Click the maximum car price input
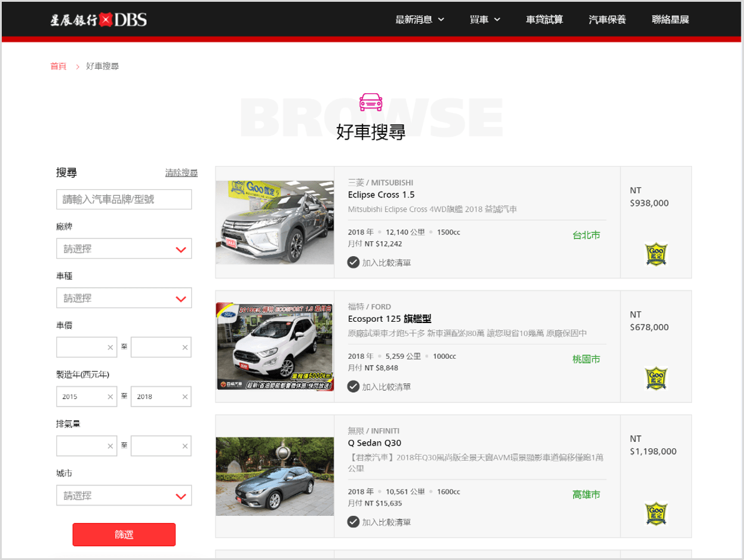This screenshot has width=744, height=560. point(161,347)
